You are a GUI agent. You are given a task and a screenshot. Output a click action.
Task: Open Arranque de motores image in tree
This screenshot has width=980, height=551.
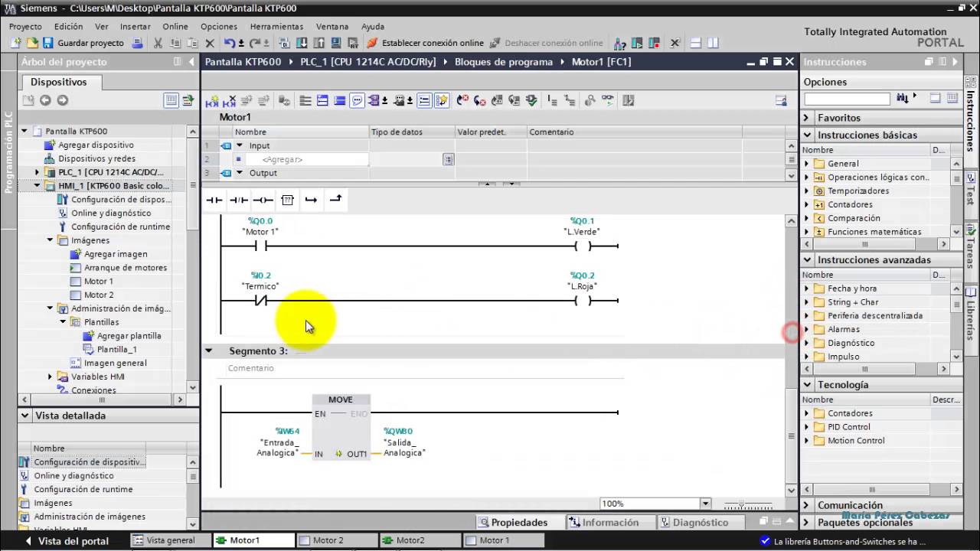coord(125,268)
